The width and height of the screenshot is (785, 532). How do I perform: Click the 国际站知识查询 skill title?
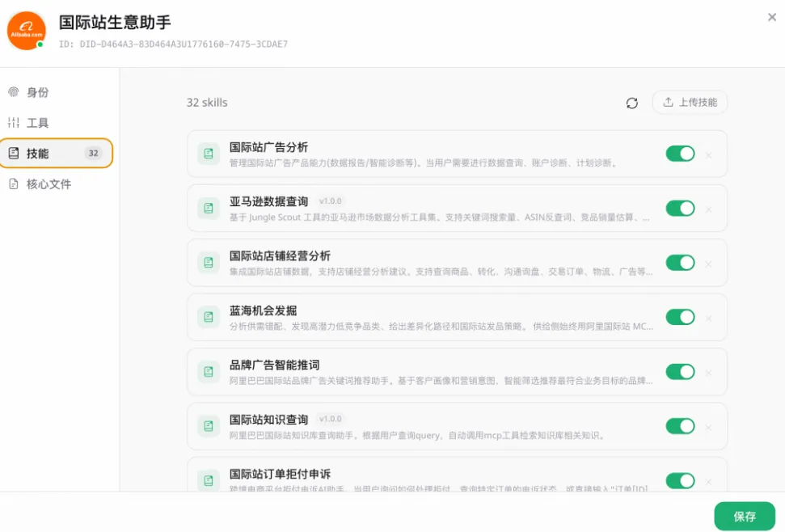pyautogui.click(x=269, y=420)
